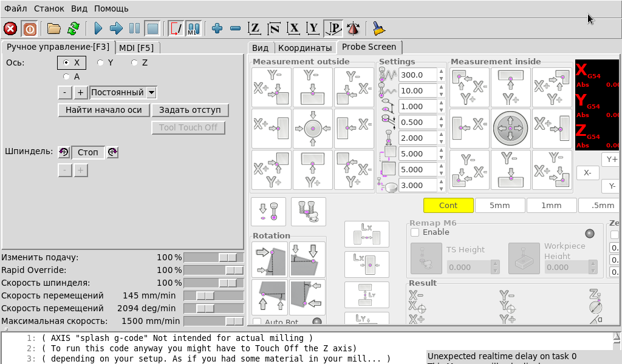
Task: Reload the current file
Action: (73, 29)
